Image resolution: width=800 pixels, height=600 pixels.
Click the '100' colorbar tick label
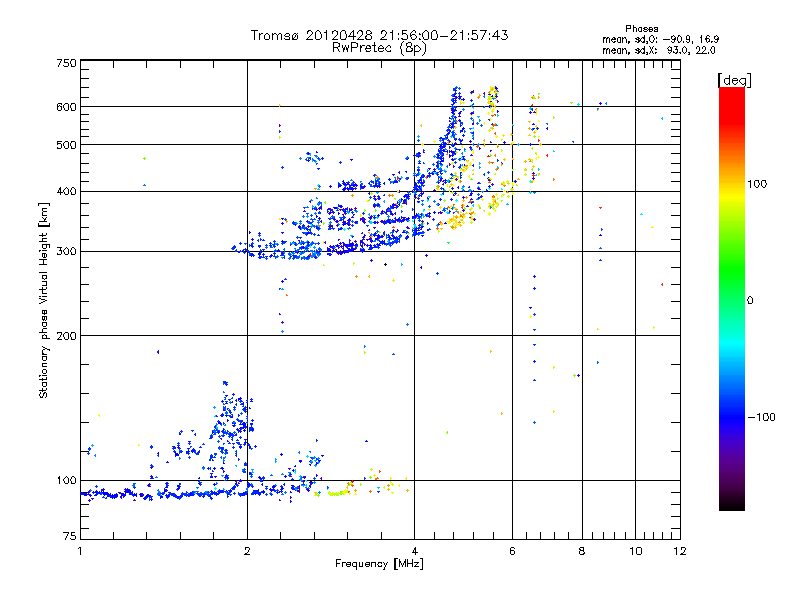757,184
